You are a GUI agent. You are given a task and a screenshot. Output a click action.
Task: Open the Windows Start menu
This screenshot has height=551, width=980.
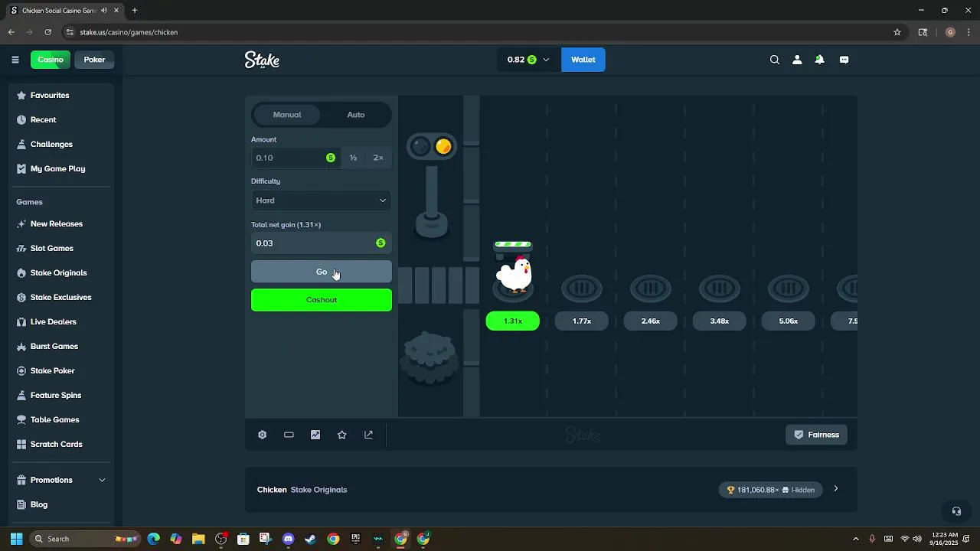(16, 539)
